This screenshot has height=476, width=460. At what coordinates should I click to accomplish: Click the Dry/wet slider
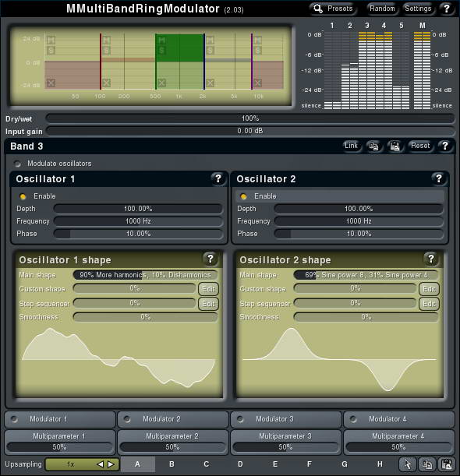click(249, 118)
